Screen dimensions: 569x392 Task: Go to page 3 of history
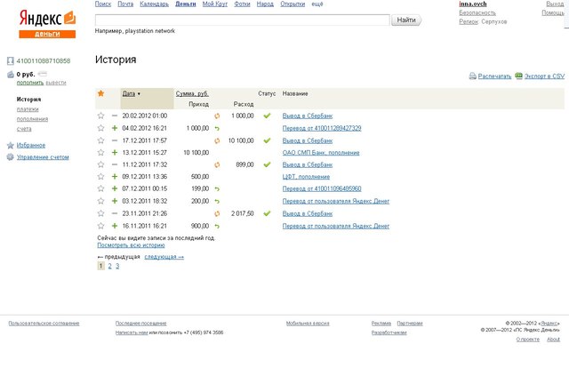pos(117,266)
